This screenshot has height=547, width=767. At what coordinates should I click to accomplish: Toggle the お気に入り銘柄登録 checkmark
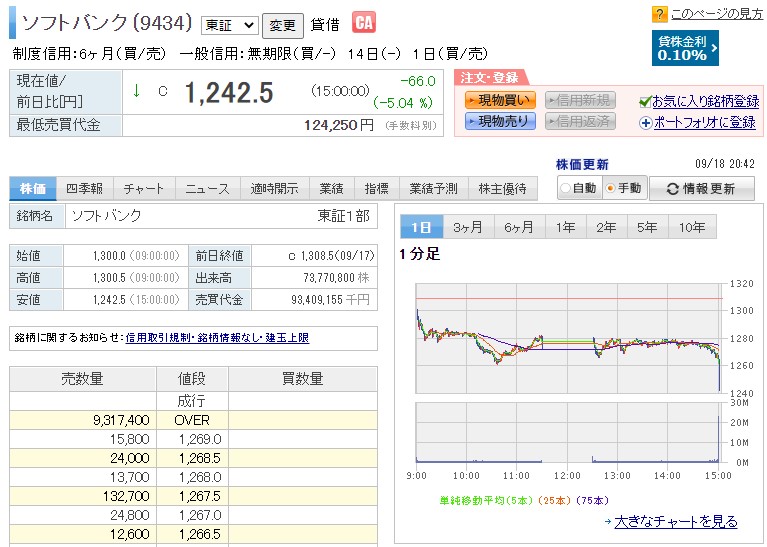645,102
